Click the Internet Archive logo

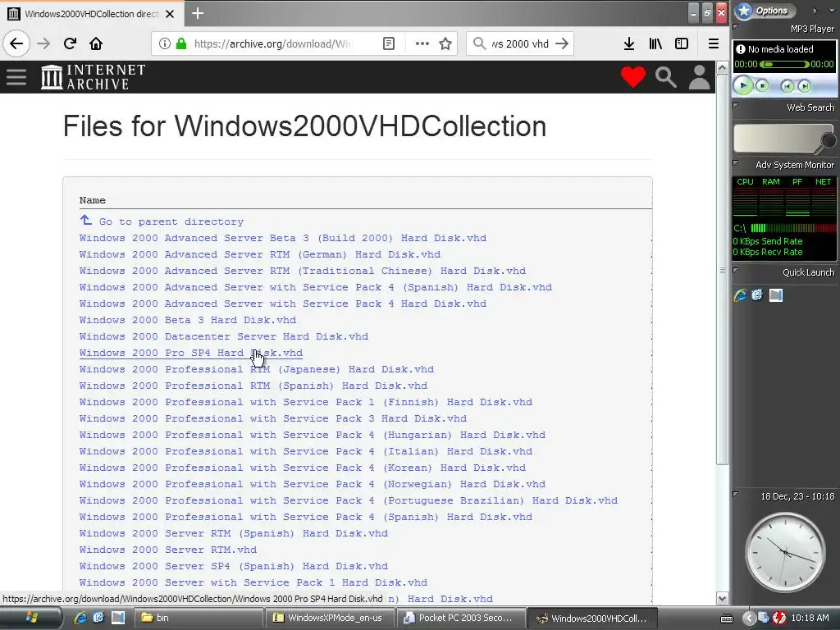[94, 77]
